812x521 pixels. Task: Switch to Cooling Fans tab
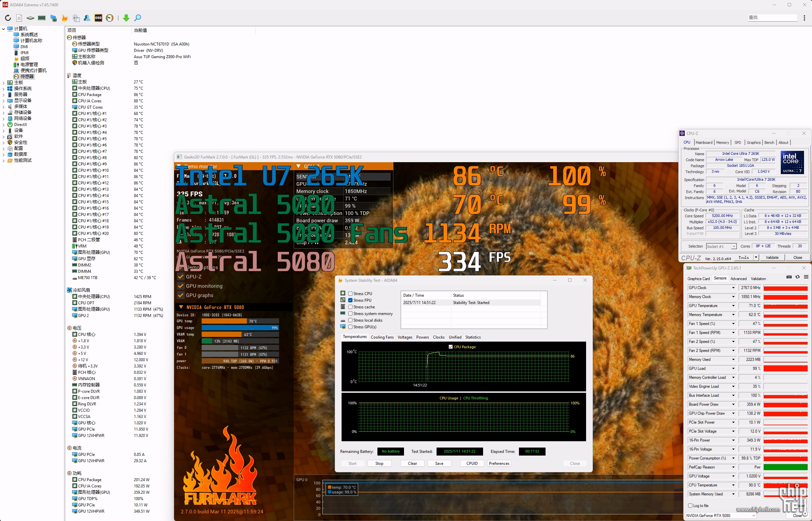(382, 337)
